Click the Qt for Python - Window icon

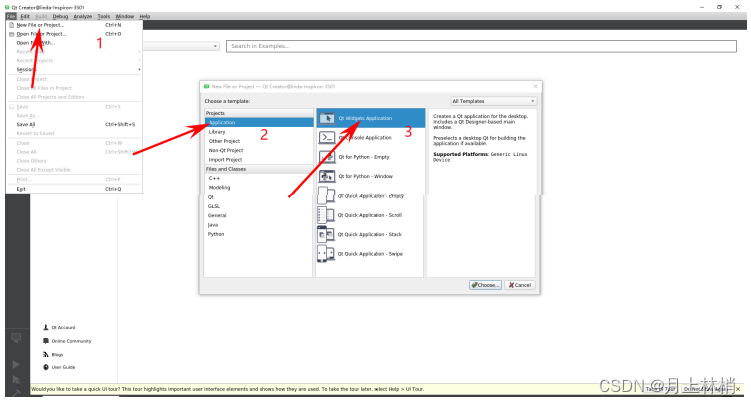(x=327, y=177)
